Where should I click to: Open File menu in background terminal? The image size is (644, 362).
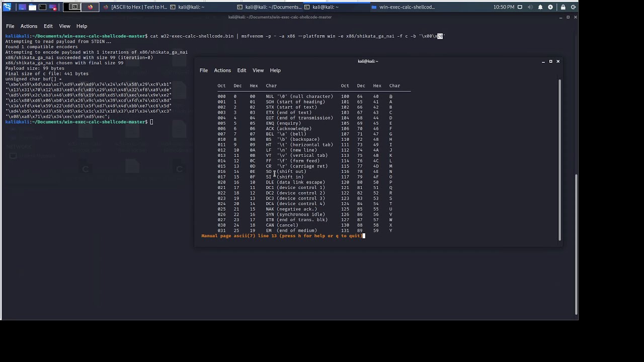point(10,26)
